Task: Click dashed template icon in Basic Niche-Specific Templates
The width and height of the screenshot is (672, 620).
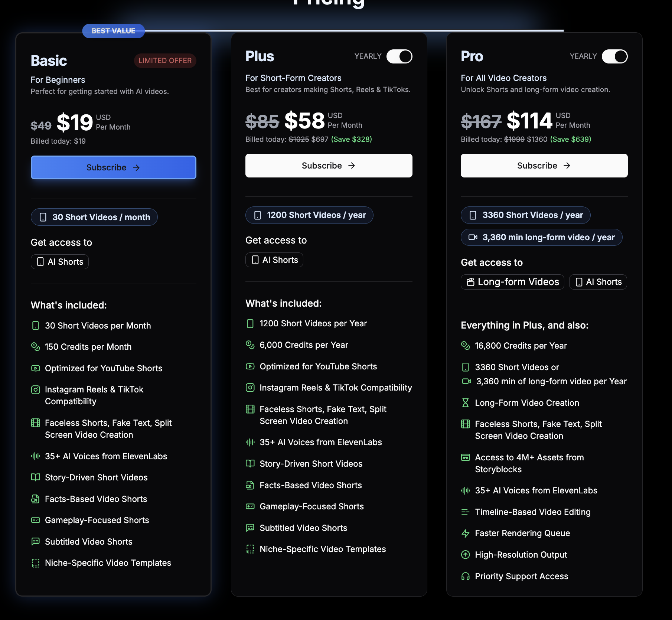Action: pyautogui.click(x=36, y=563)
